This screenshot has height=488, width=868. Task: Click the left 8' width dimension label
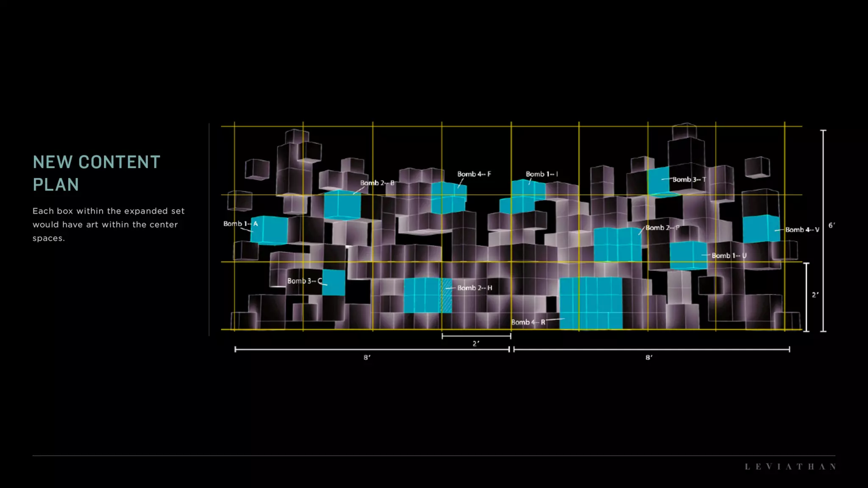pyautogui.click(x=367, y=358)
